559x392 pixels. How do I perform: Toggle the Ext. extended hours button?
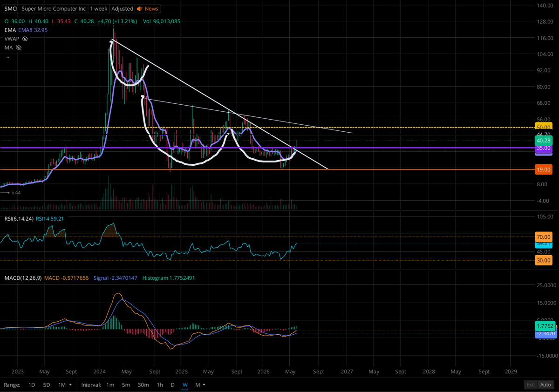(531, 385)
